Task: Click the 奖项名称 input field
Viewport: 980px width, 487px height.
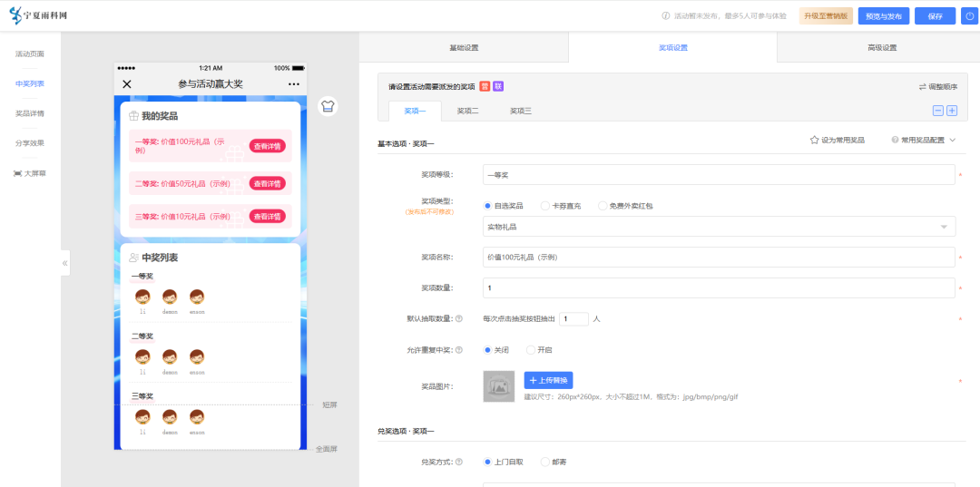Action: pyautogui.click(x=719, y=257)
